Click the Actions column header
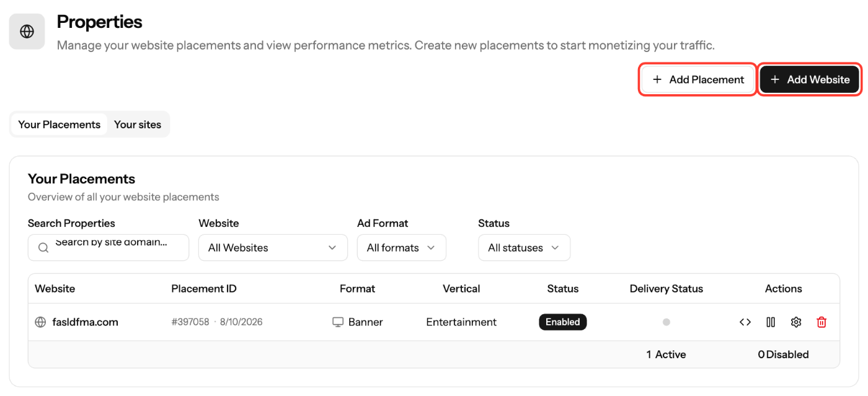This screenshot has height=396, width=868. [x=783, y=289]
